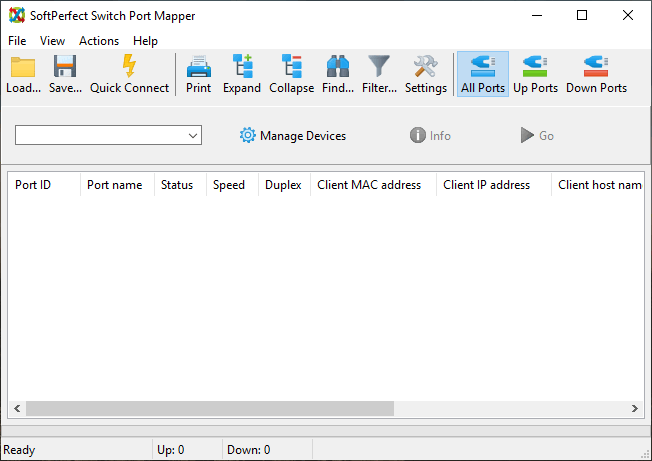
Task: Collapse all nodes using Collapse icon
Action: (291, 66)
